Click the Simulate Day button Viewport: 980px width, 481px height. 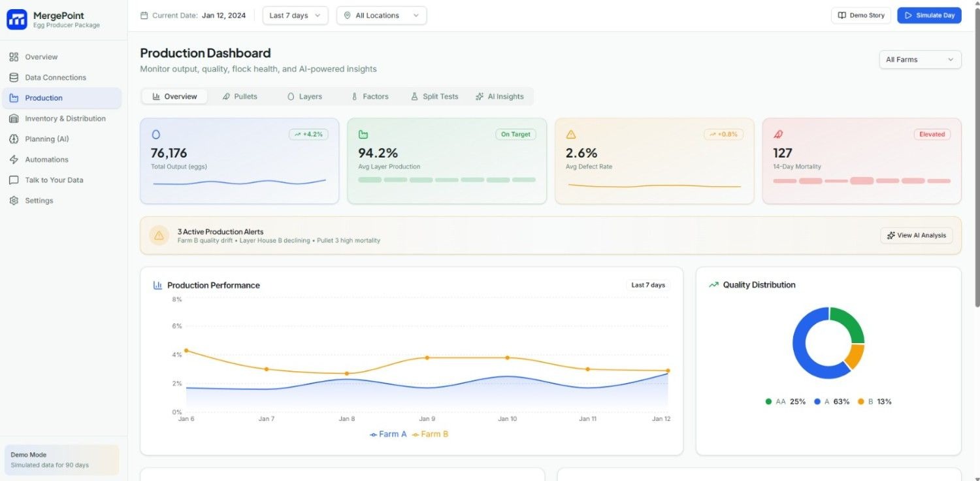point(929,15)
